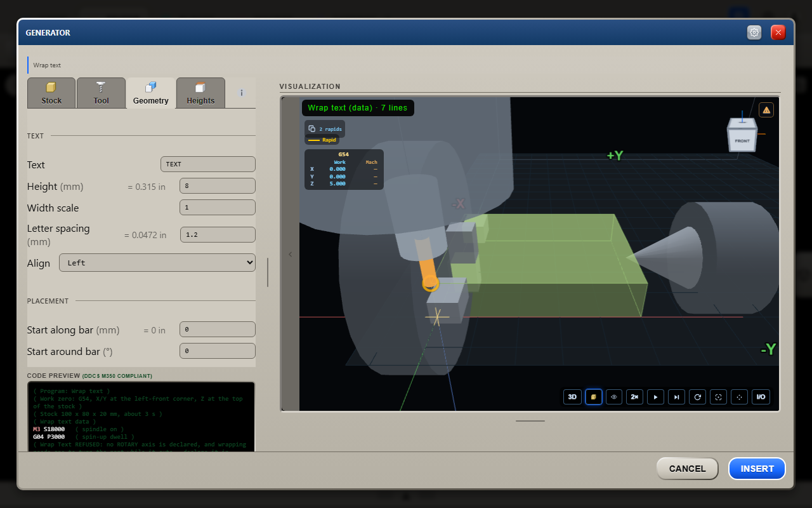
Task: Switch to the Heights tab
Action: tap(200, 93)
